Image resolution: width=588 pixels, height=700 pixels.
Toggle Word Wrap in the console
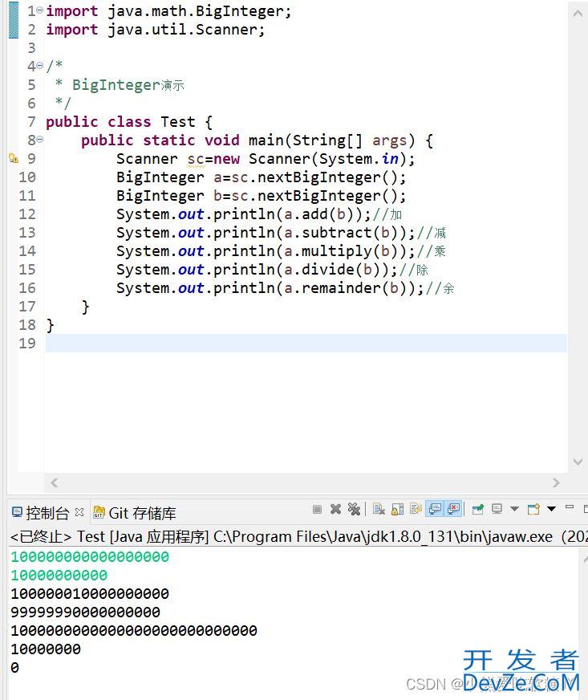[x=416, y=510]
